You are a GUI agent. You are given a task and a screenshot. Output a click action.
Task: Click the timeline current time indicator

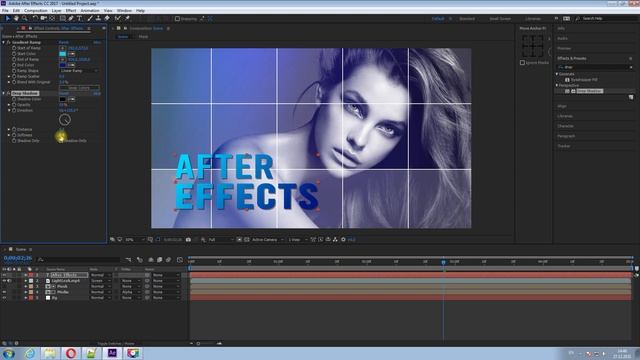(x=443, y=262)
